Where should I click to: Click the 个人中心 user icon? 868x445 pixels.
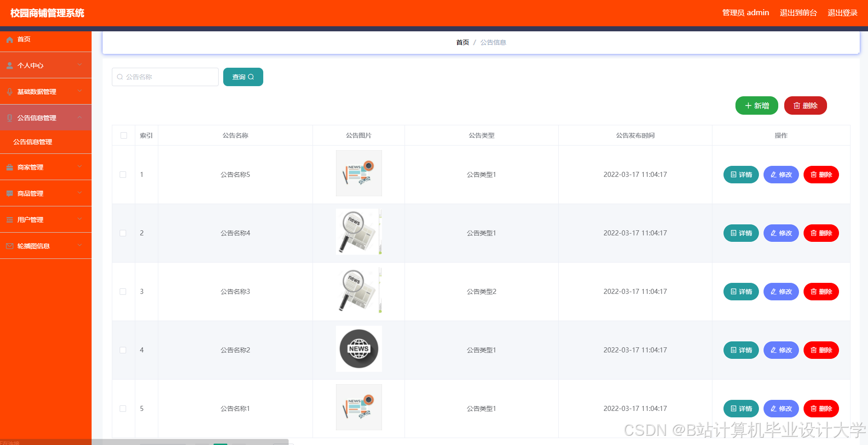click(x=10, y=65)
